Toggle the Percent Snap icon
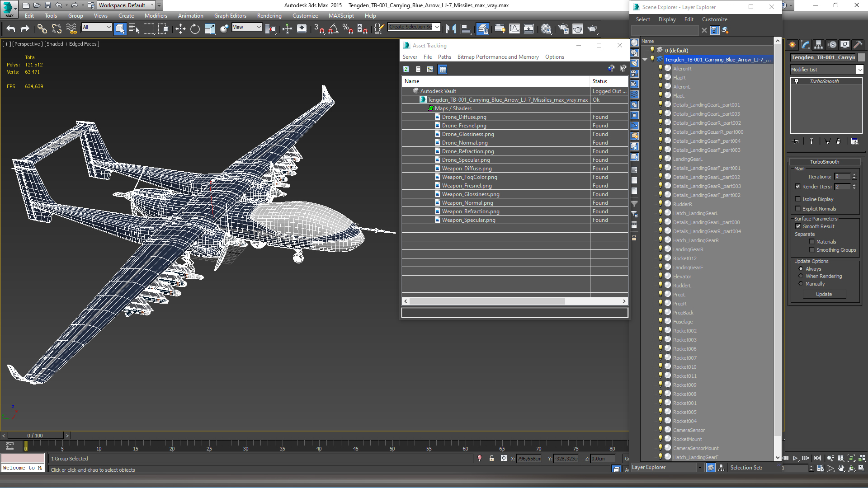Viewport: 868px width, 488px height. 348,29
